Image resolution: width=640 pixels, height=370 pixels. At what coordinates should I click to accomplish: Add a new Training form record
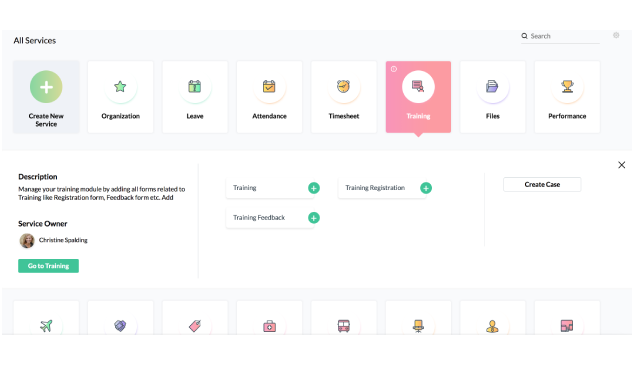(x=314, y=188)
